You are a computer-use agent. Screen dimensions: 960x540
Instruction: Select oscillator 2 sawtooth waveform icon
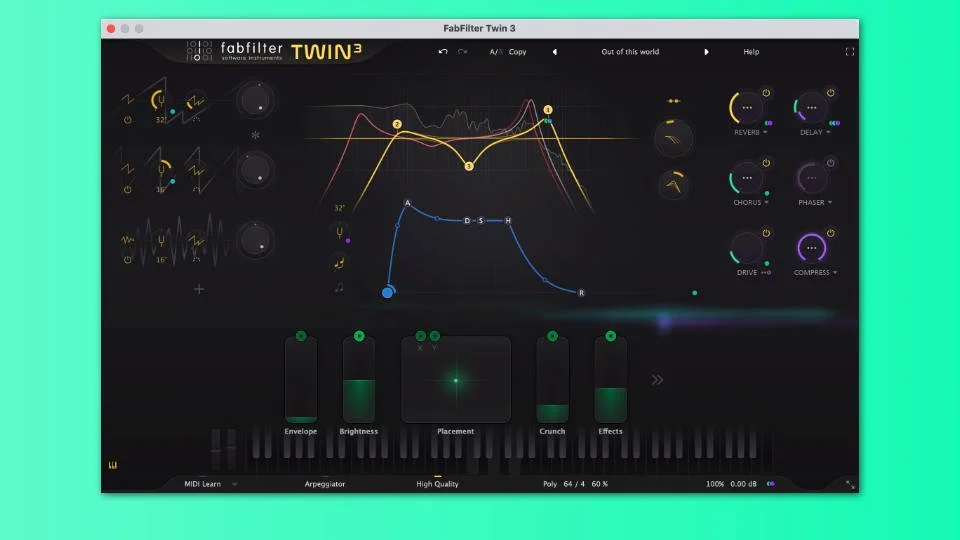pyautogui.click(x=127, y=168)
